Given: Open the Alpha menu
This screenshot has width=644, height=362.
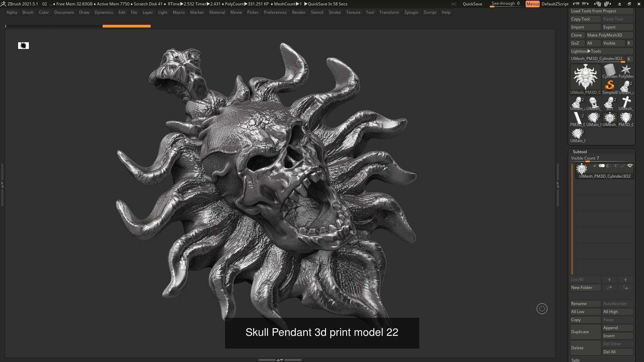Looking at the screenshot, I should (x=12, y=12).
